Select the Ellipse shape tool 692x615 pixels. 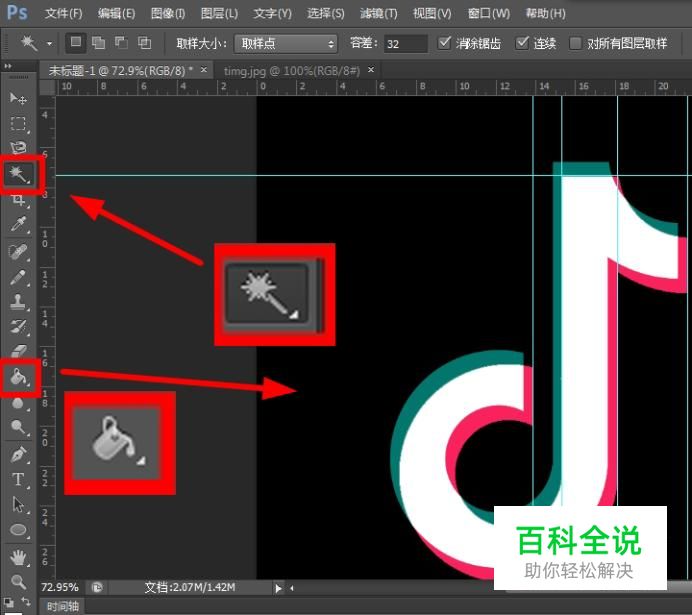point(18,530)
